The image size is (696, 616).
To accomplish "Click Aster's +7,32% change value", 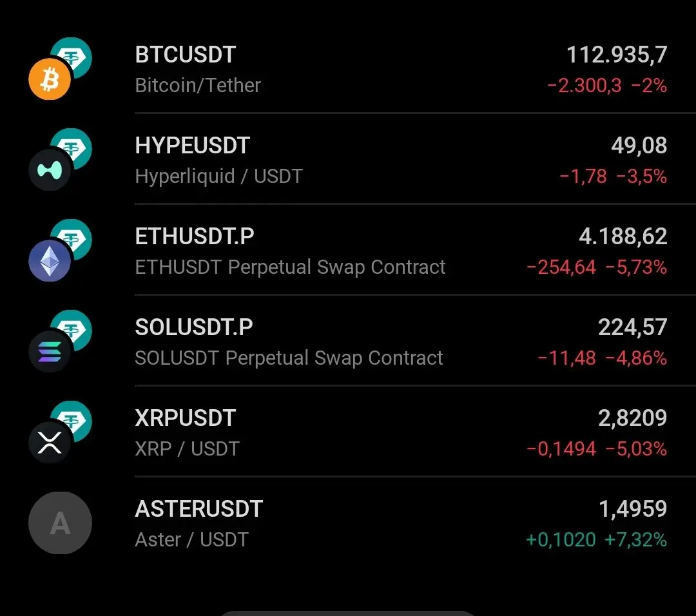I will click(x=635, y=540).
